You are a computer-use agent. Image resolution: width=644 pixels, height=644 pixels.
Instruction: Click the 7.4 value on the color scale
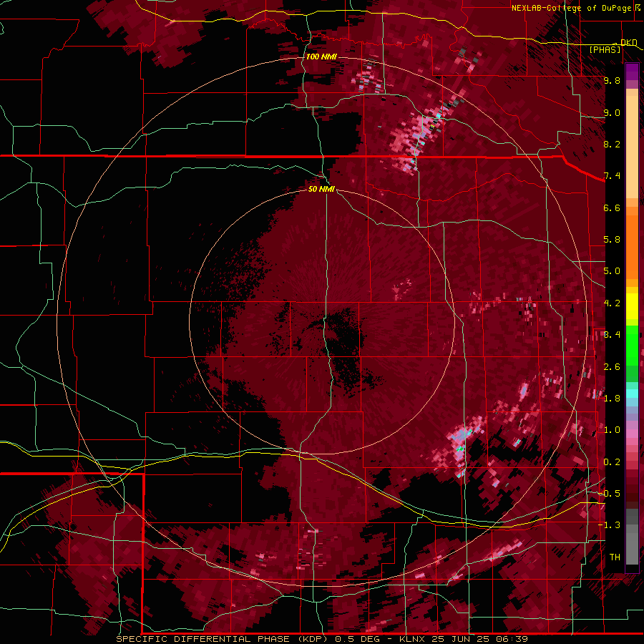[x=612, y=176]
